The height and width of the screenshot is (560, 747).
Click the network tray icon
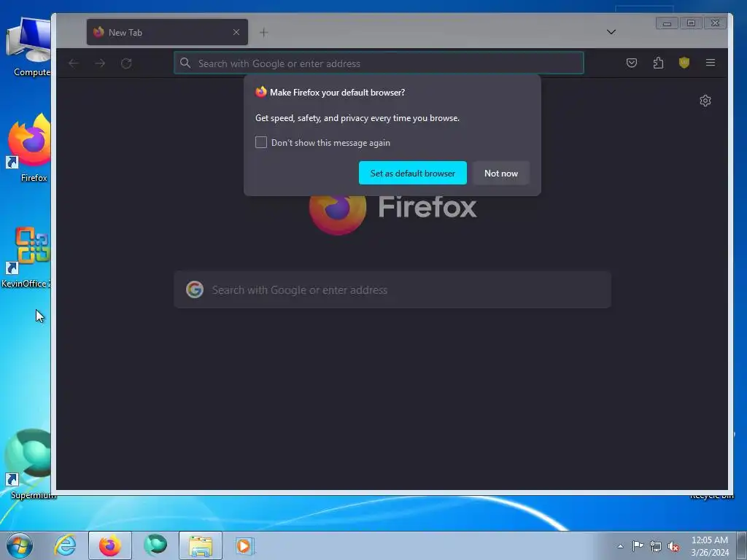[x=656, y=546]
